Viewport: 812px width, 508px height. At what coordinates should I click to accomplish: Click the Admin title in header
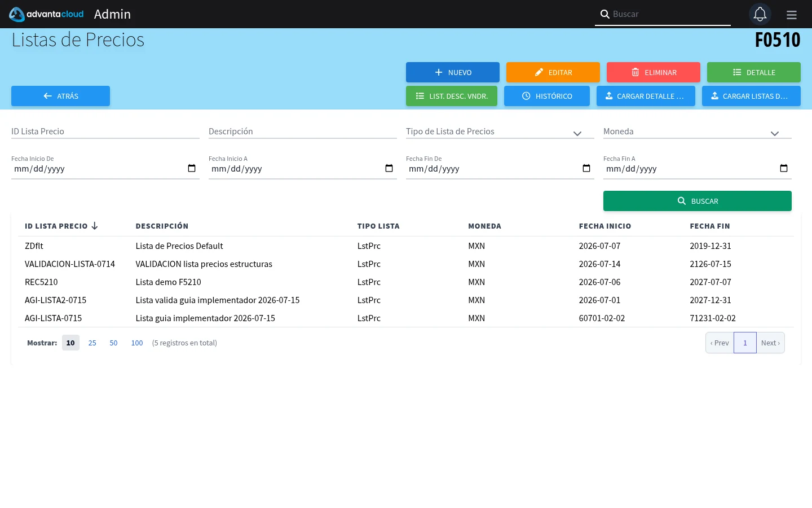coord(112,14)
